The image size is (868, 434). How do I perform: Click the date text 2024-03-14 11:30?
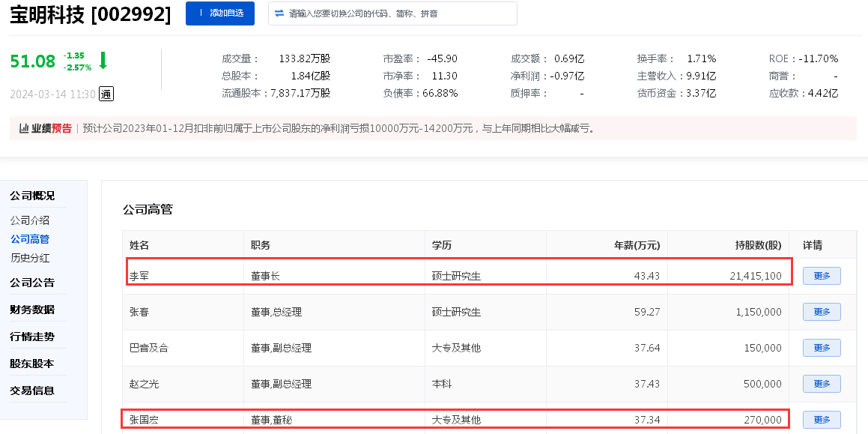coord(52,94)
